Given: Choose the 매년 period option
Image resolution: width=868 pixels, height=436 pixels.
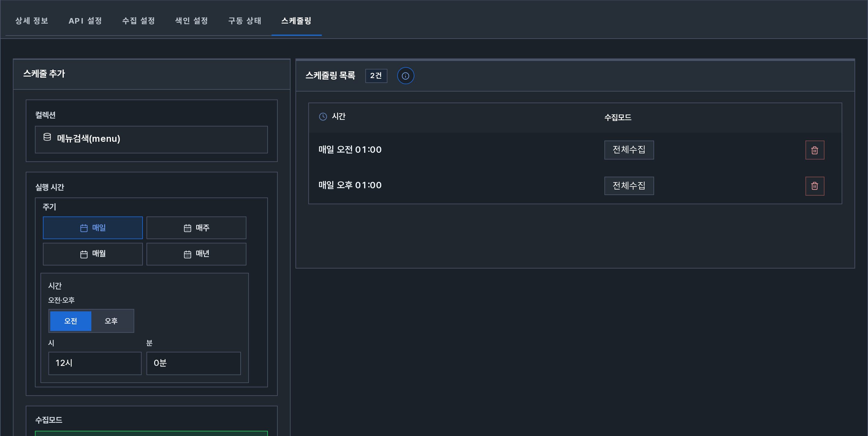Looking at the screenshot, I should point(196,254).
